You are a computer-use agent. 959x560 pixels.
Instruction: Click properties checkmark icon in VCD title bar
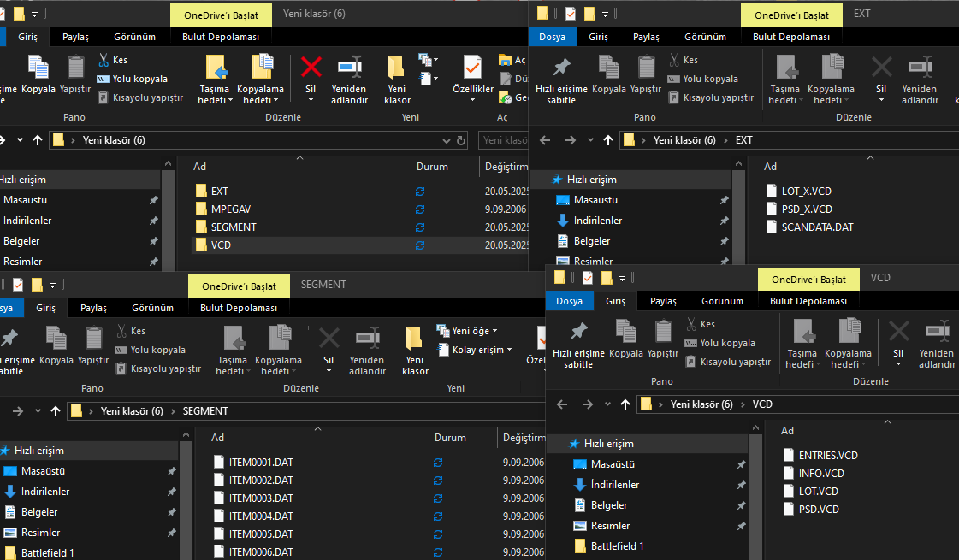587,278
